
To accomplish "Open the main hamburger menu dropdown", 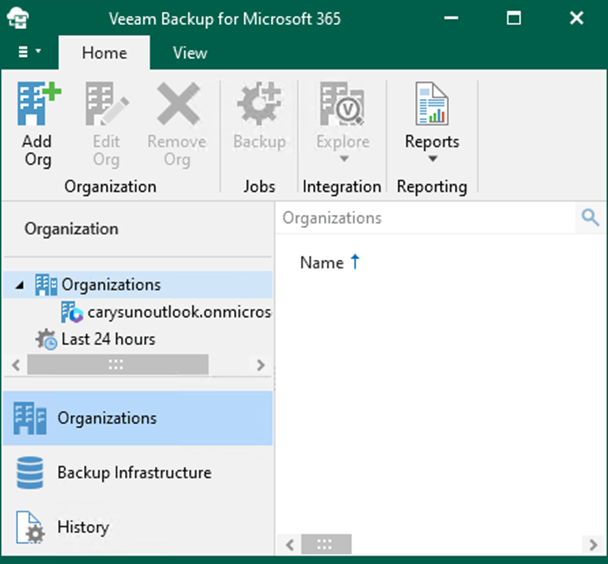I will tap(29, 52).
